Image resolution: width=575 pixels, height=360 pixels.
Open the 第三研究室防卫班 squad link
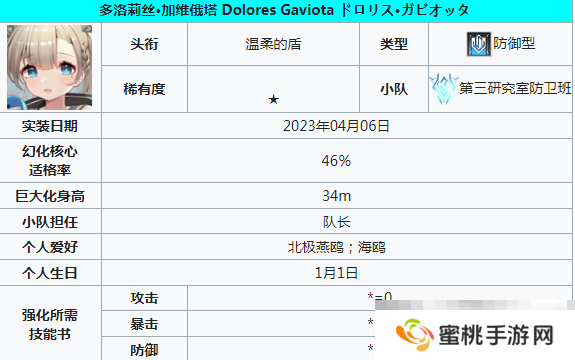tap(515, 88)
